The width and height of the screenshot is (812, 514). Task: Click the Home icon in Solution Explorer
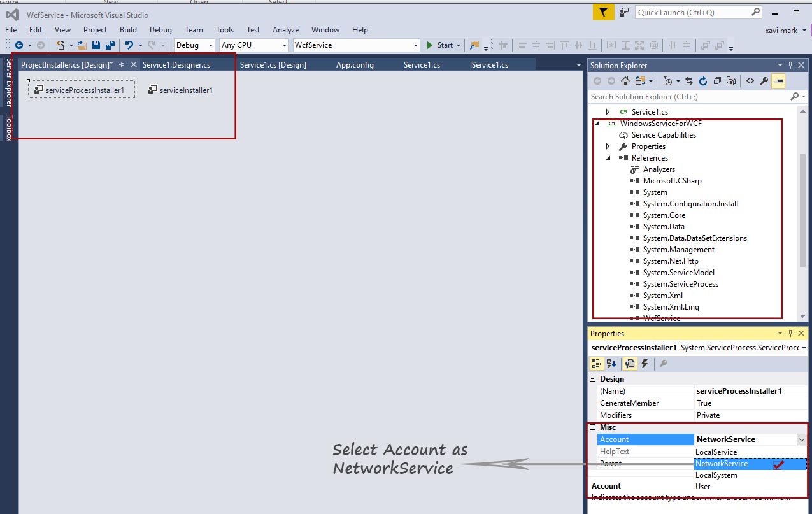click(x=625, y=81)
